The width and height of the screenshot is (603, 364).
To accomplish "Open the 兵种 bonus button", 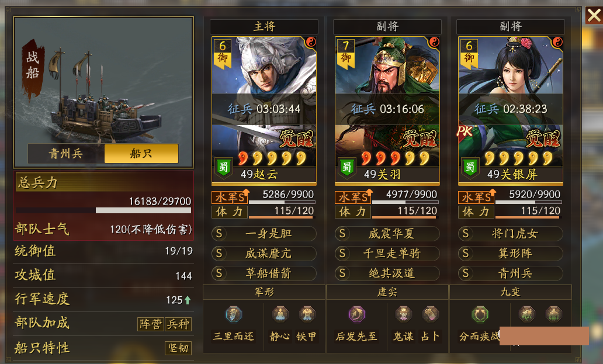I will pyautogui.click(x=178, y=324).
